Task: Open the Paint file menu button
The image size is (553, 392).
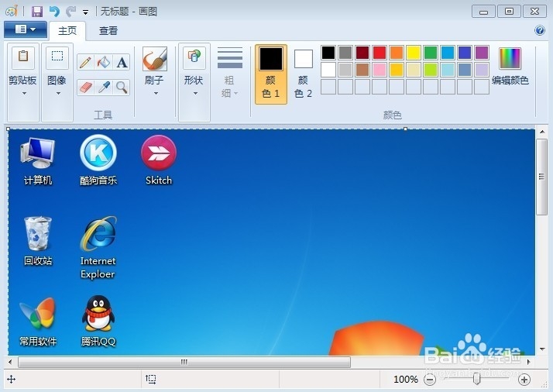Action: (x=26, y=29)
